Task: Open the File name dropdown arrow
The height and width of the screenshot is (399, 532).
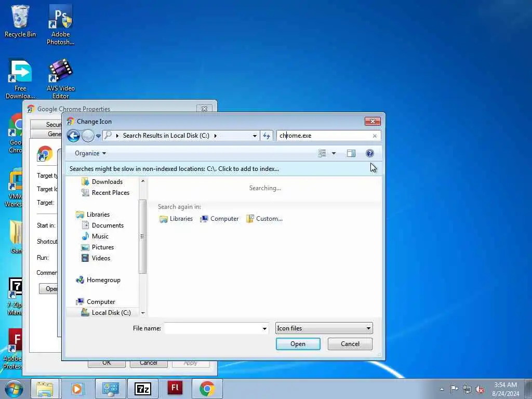Action: (264, 328)
